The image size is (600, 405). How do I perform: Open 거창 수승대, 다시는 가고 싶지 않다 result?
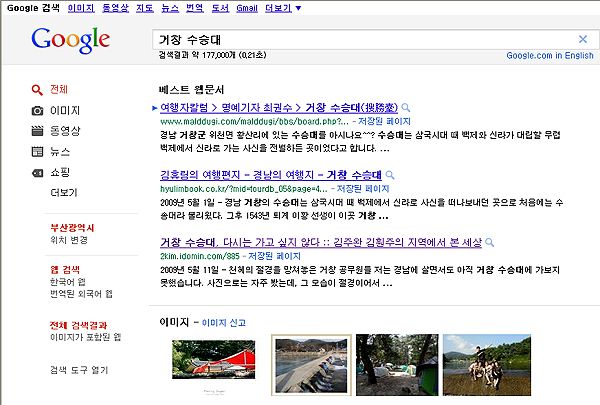321,242
